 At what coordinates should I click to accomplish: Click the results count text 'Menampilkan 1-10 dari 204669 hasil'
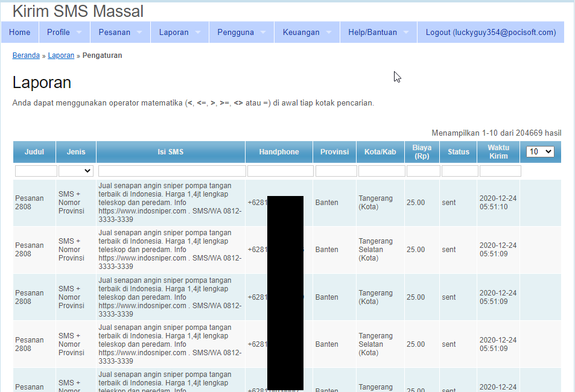click(x=496, y=133)
